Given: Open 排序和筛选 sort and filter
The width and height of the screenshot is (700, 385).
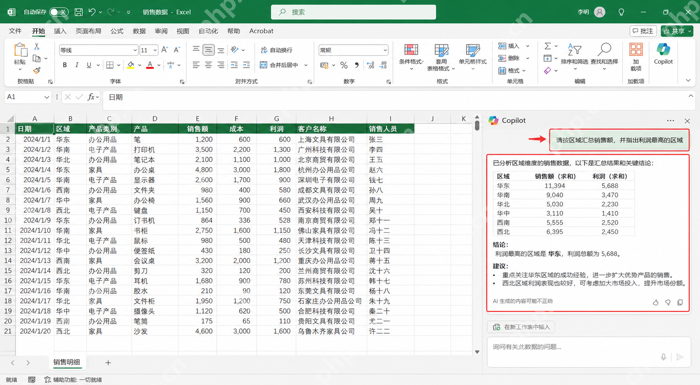Looking at the screenshot, I should coord(575,56).
